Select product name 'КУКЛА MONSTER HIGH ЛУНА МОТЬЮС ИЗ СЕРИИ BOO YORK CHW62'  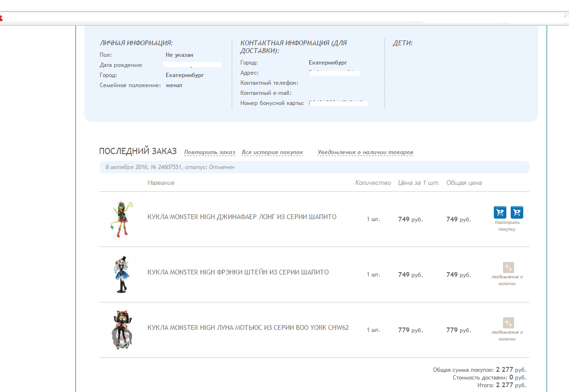click(x=248, y=328)
